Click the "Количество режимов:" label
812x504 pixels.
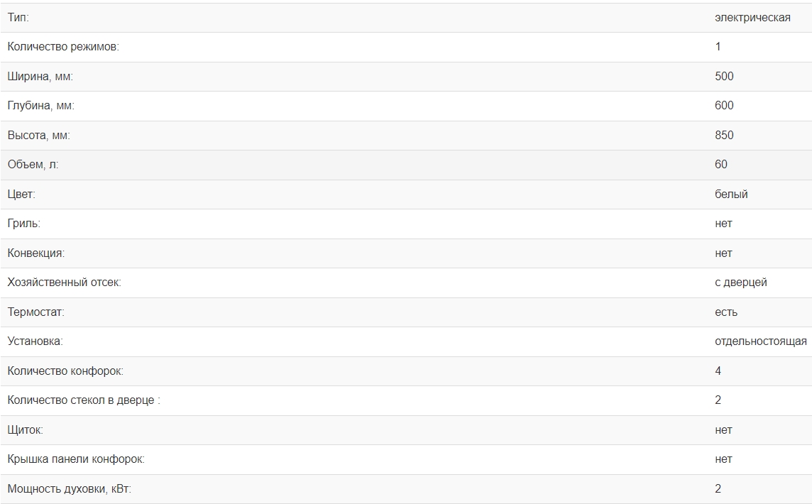pos(63,47)
